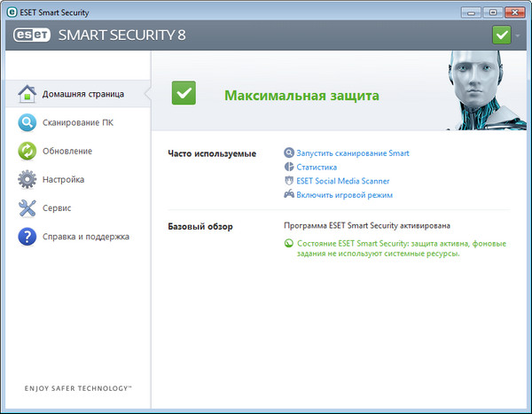
Task: Click the shield icon beside Social Media Scanner
Action: [x=288, y=181]
